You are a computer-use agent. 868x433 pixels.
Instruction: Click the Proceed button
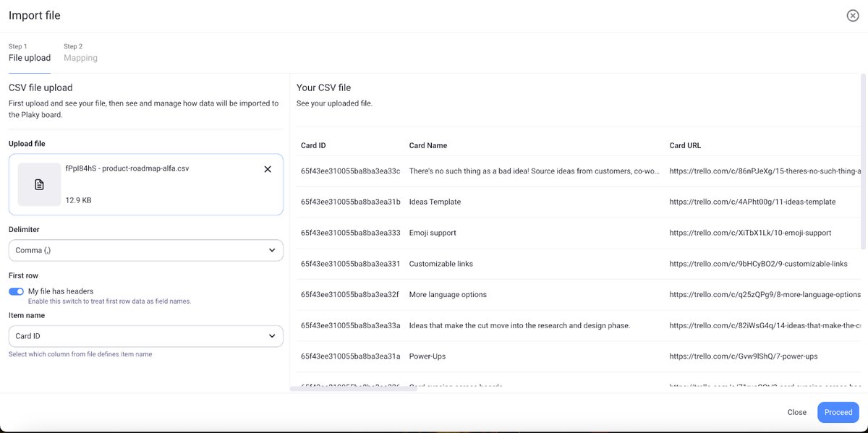[x=838, y=412]
